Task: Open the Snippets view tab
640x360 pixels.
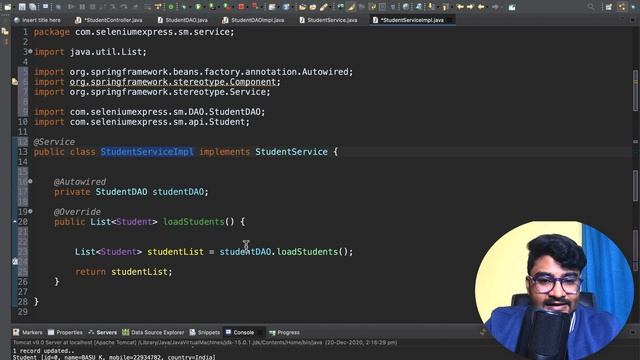Action: (205, 332)
